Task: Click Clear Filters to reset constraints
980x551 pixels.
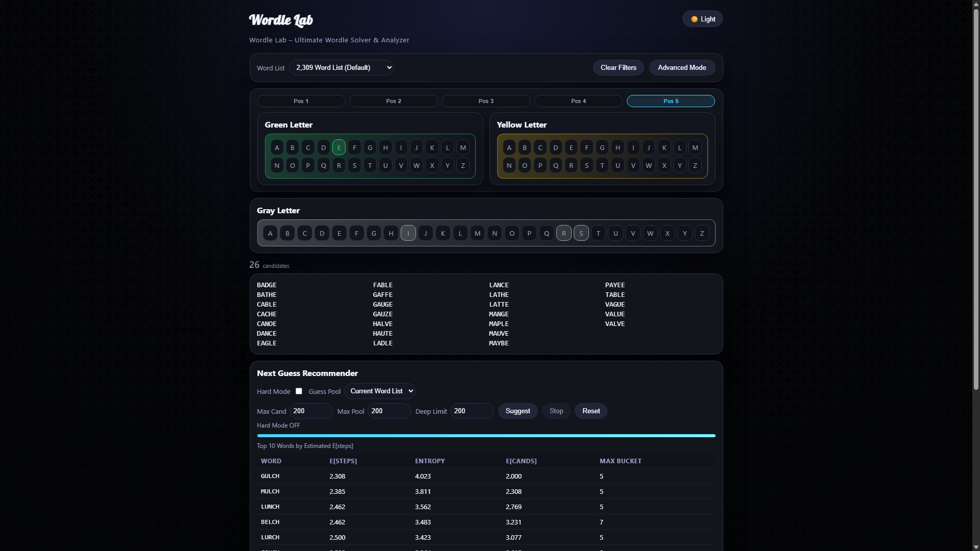Action: tap(618, 67)
